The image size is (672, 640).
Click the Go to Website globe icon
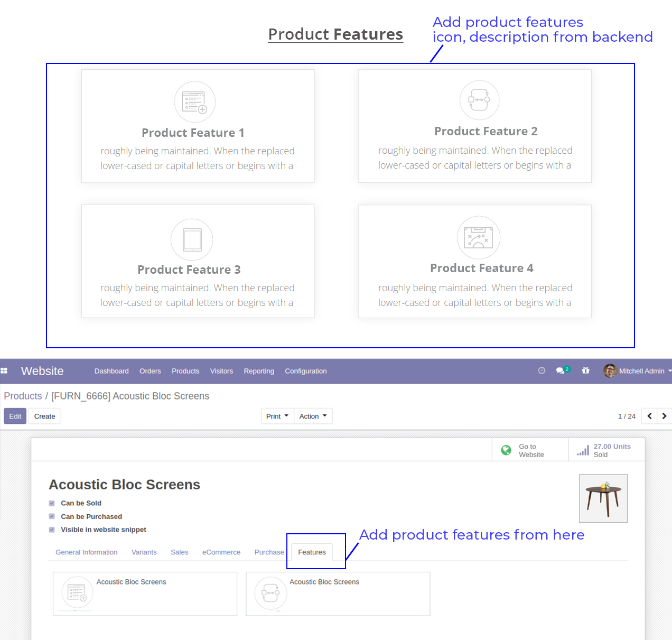[x=506, y=450]
